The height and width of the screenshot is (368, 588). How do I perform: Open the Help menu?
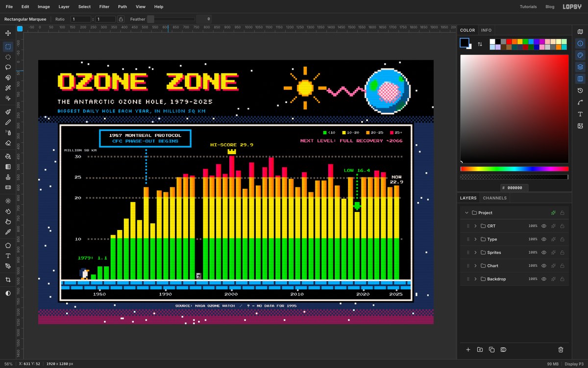pos(159,7)
